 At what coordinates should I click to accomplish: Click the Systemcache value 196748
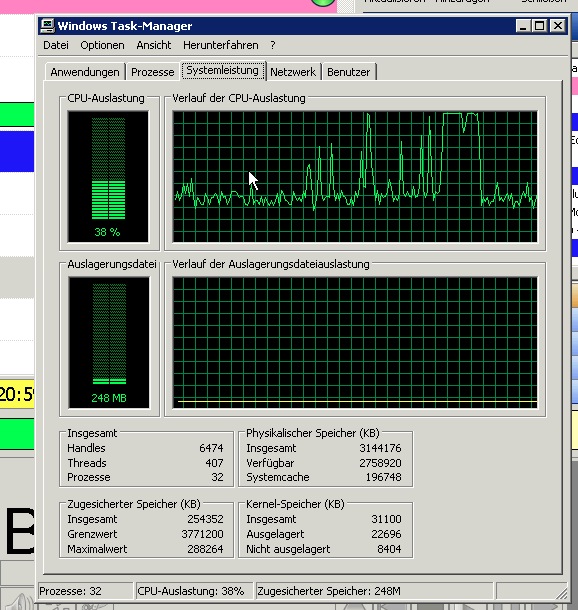tap(383, 477)
